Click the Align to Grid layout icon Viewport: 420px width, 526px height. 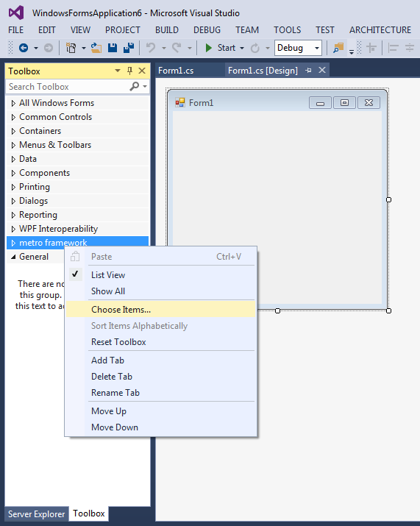coord(371,48)
